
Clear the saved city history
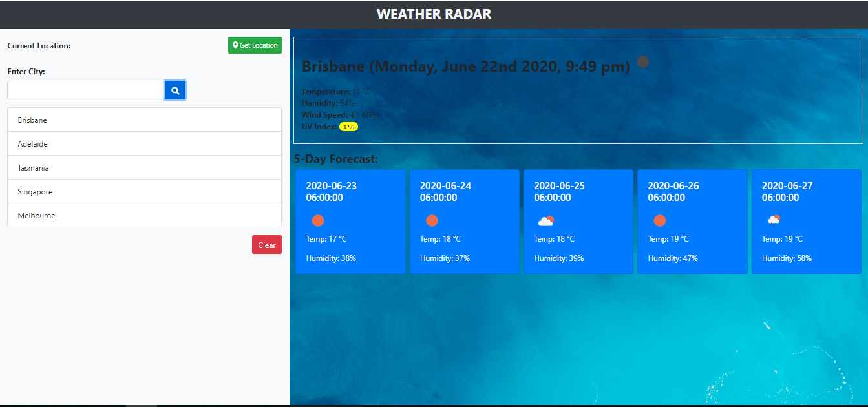(267, 245)
